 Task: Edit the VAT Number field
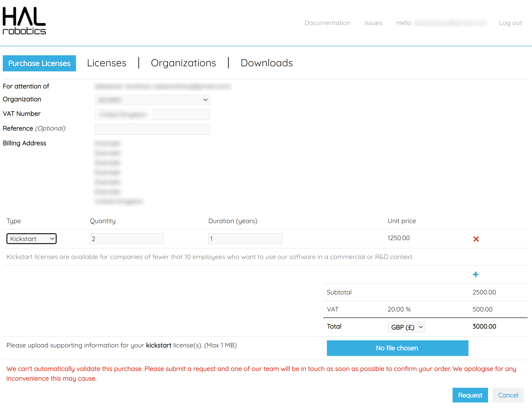point(152,114)
